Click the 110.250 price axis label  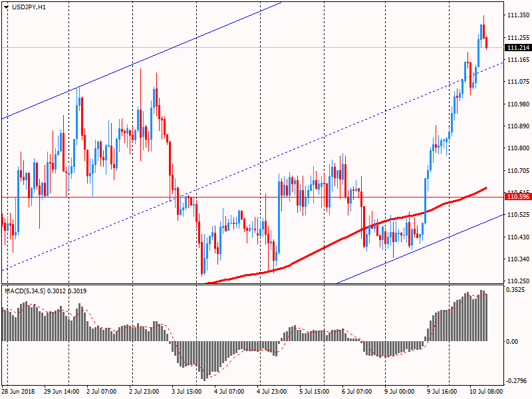(518, 281)
